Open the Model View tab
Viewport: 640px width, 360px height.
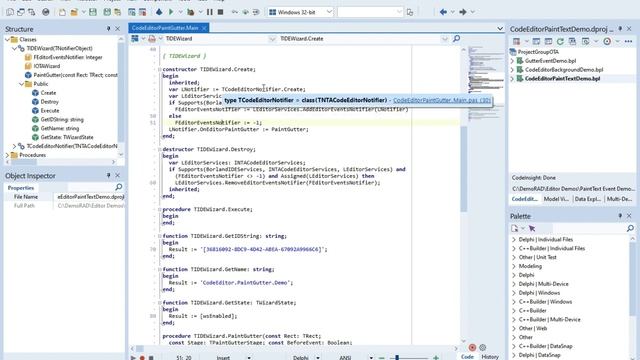556,199
